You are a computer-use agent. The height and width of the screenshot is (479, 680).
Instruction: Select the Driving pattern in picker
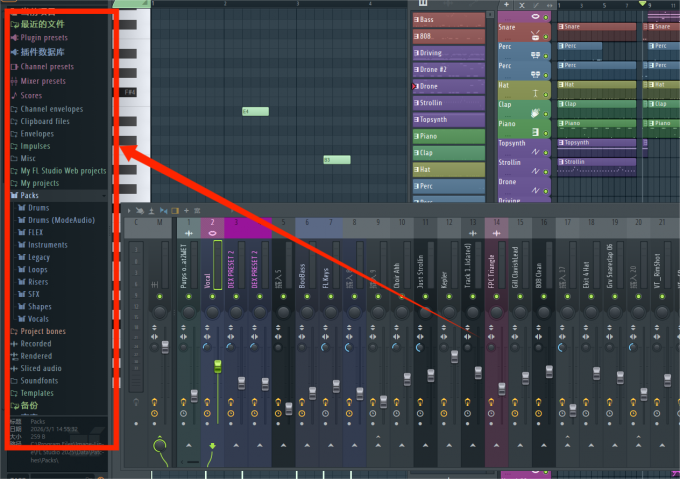449,53
